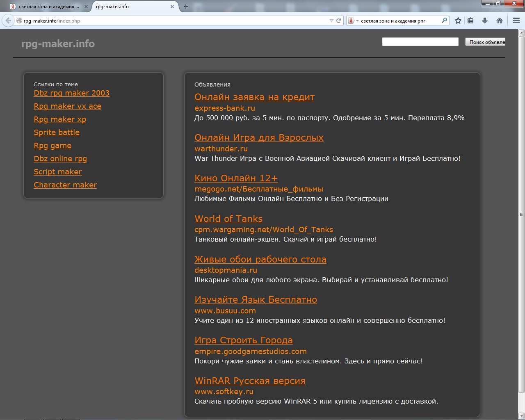Open the 'Rpg maker vx ace' link

coord(67,106)
